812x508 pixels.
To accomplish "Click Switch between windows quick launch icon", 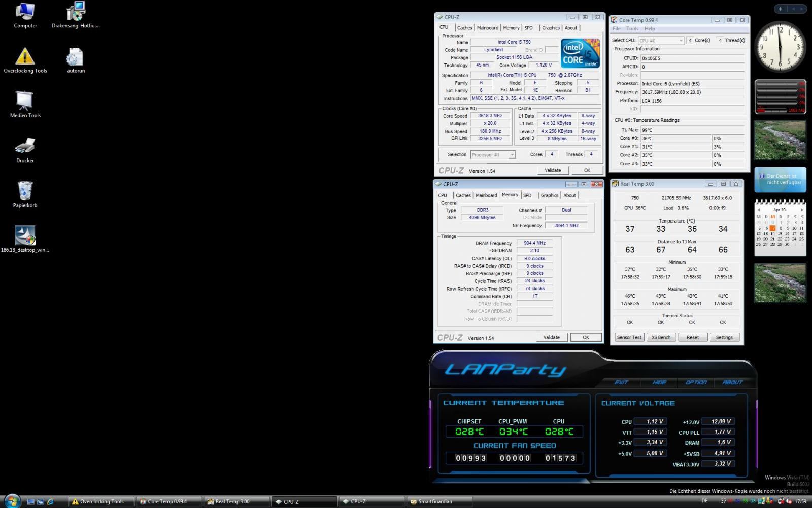I will pos(41,501).
